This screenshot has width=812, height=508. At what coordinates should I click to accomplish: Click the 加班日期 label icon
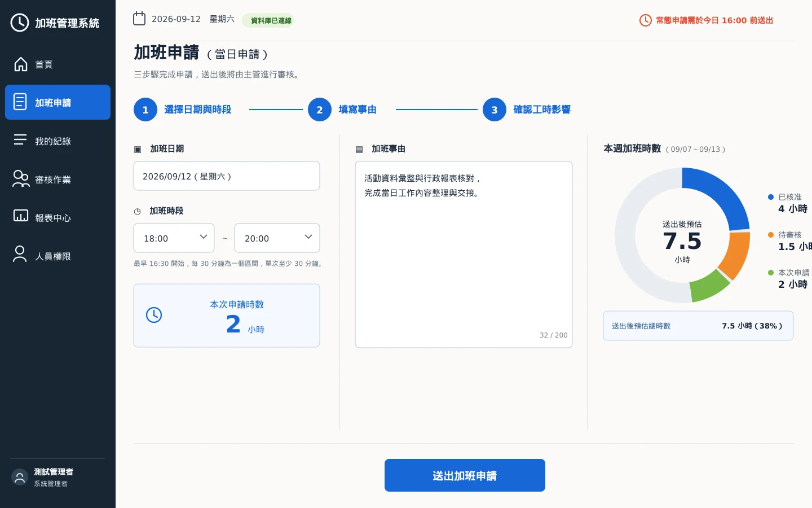pos(138,150)
